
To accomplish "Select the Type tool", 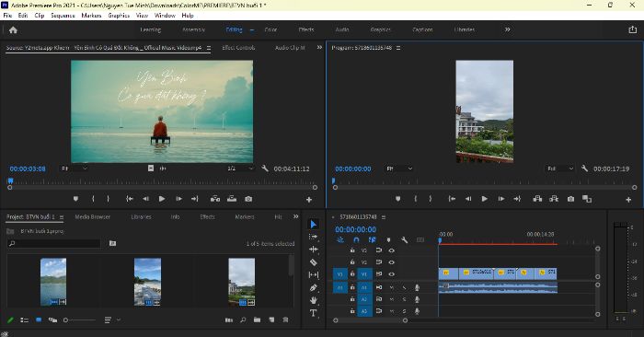I will 314,313.
